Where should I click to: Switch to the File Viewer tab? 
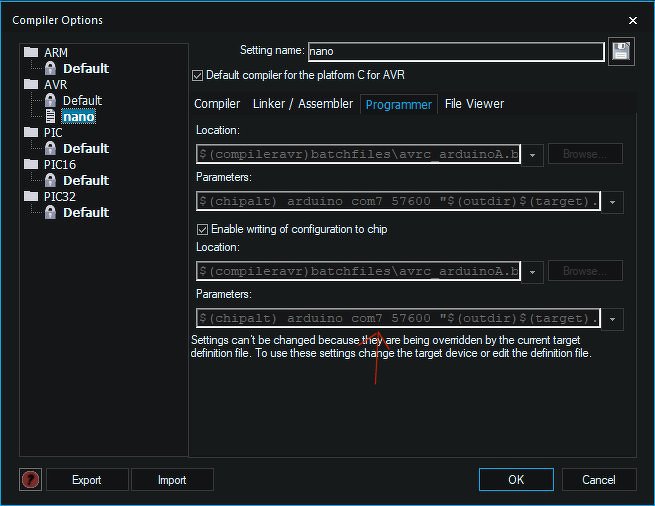[474, 103]
